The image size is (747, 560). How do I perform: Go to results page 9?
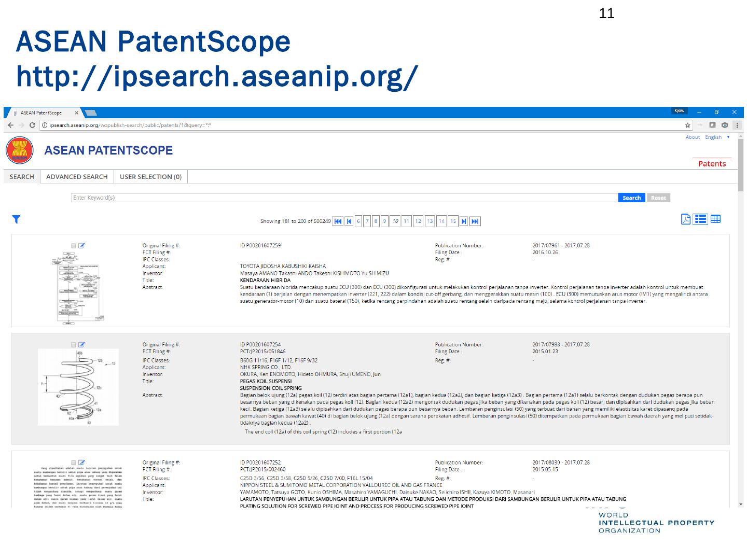[385, 221]
